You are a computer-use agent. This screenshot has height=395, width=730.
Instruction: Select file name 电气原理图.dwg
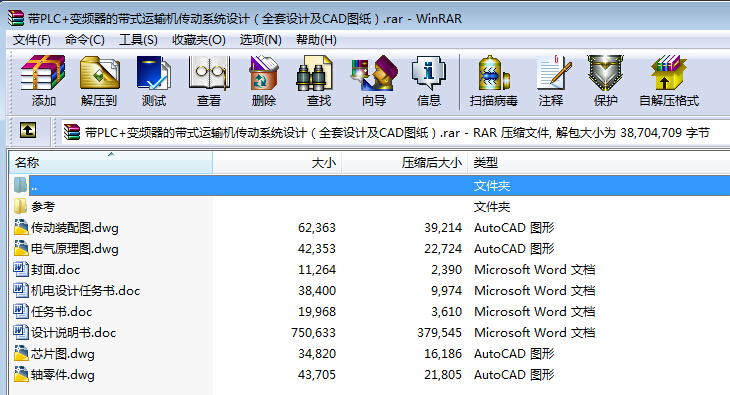coord(74,249)
